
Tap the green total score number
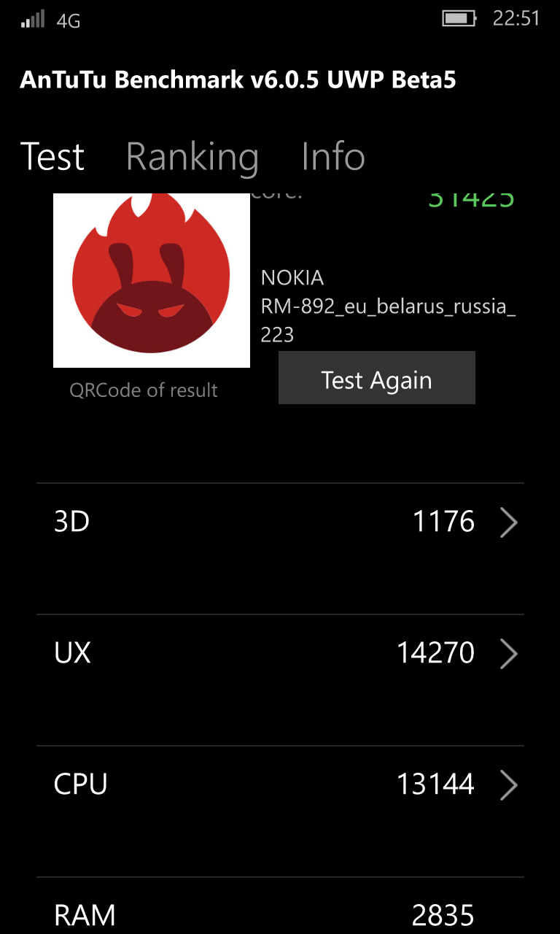pyautogui.click(x=471, y=199)
